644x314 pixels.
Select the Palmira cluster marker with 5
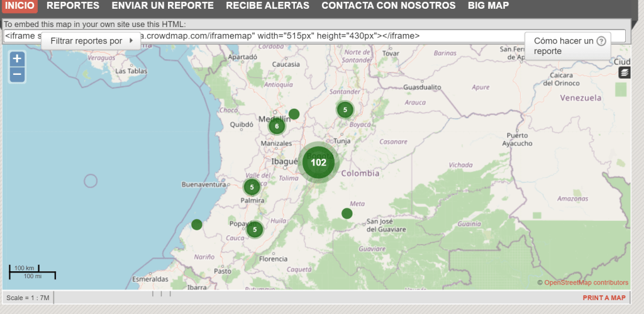click(x=252, y=187)
